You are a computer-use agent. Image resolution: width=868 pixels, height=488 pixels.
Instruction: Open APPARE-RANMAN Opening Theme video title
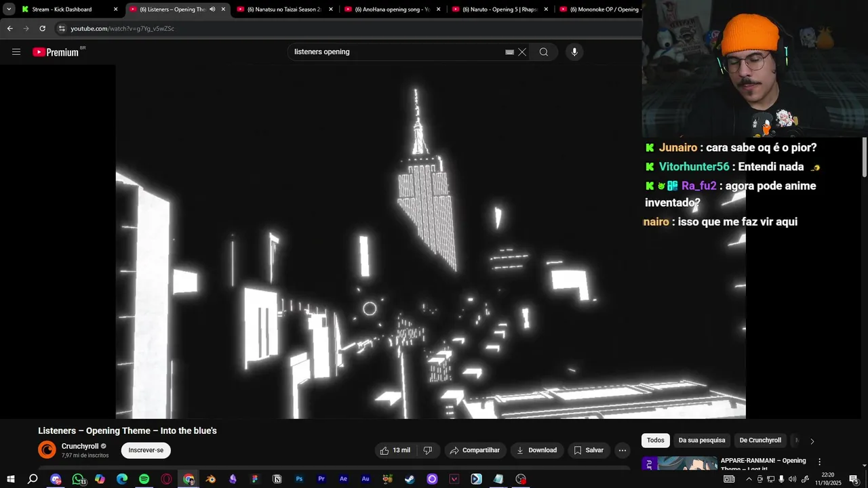click(763, 464)
